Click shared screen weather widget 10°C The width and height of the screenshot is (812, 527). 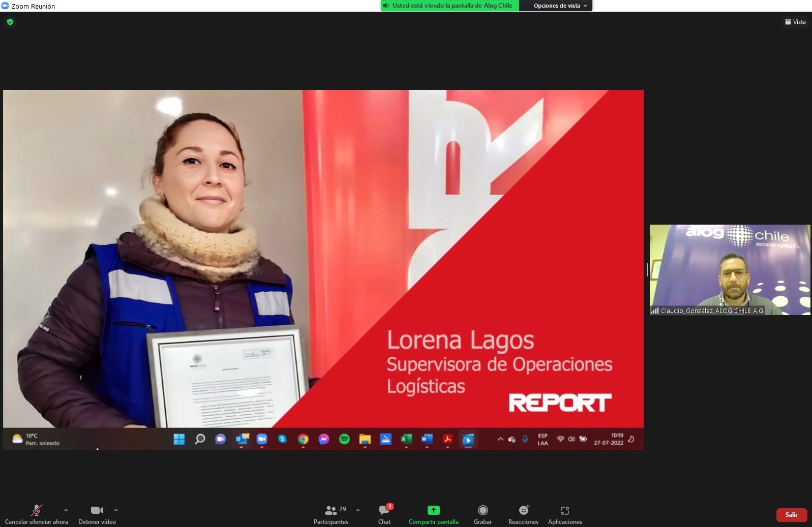pos(36,440)
